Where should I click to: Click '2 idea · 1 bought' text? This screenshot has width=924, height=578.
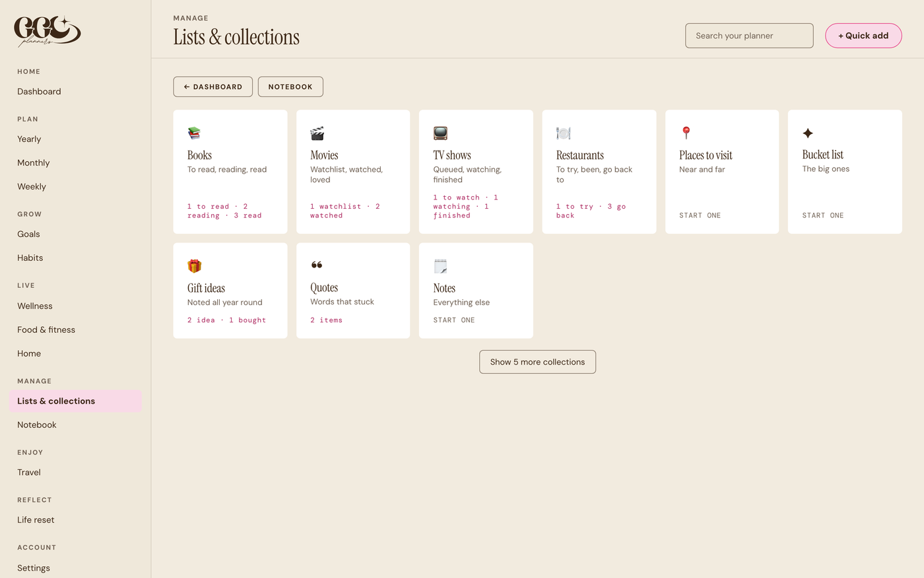(x=226, y=320)
